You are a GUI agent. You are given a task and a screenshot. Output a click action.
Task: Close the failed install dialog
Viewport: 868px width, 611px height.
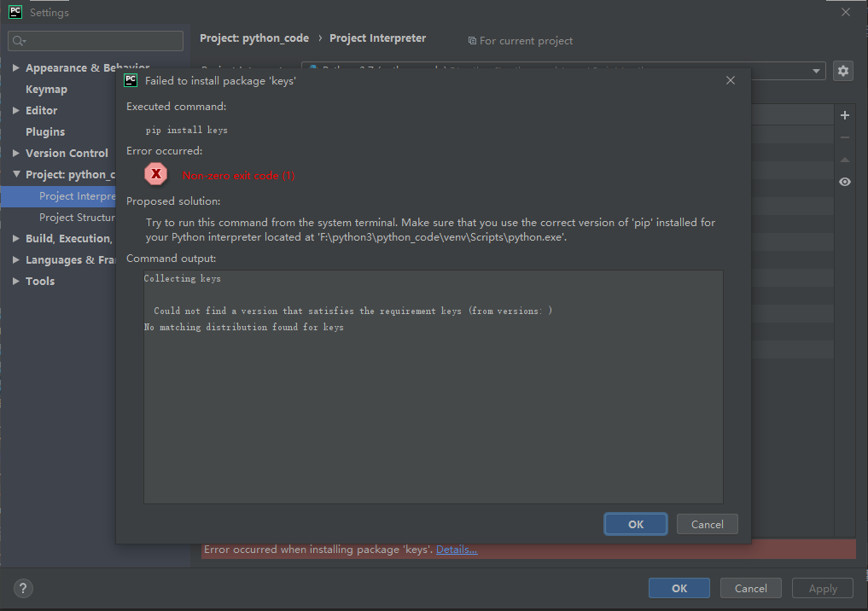(731, 80)
